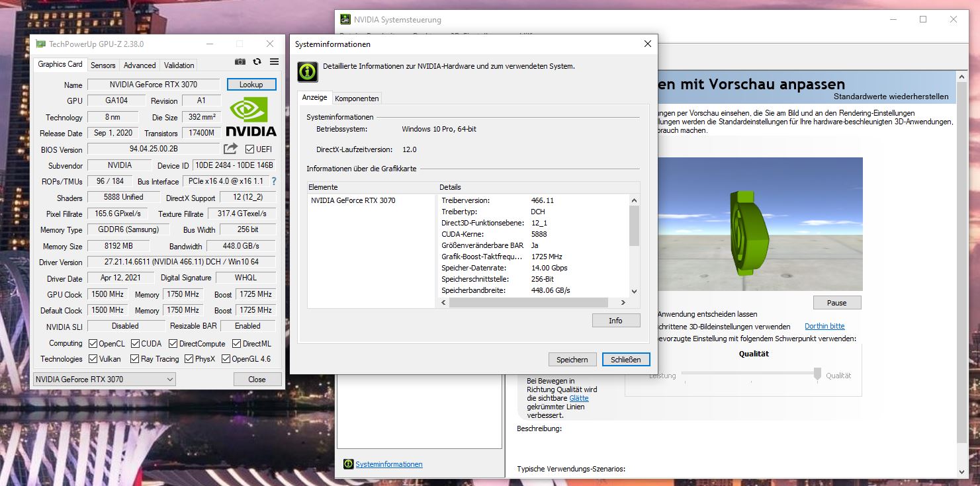980x486 pixels.
Task: Toggle the OpenCL checkbox
Action: (x=93, y=343)
